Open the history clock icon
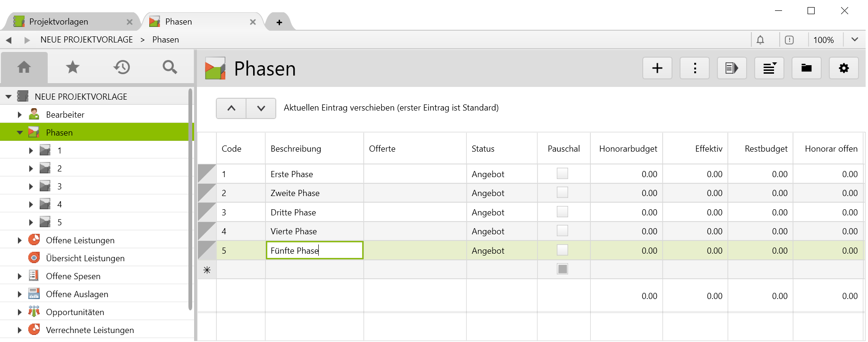The width and height of the screenshot is (868, 342). pos(121,68)
